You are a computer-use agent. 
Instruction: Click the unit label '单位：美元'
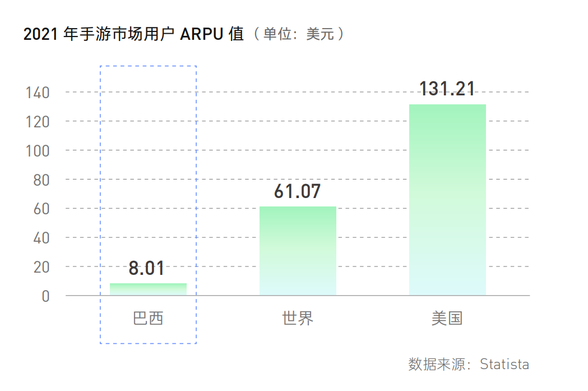click(299, 34)
